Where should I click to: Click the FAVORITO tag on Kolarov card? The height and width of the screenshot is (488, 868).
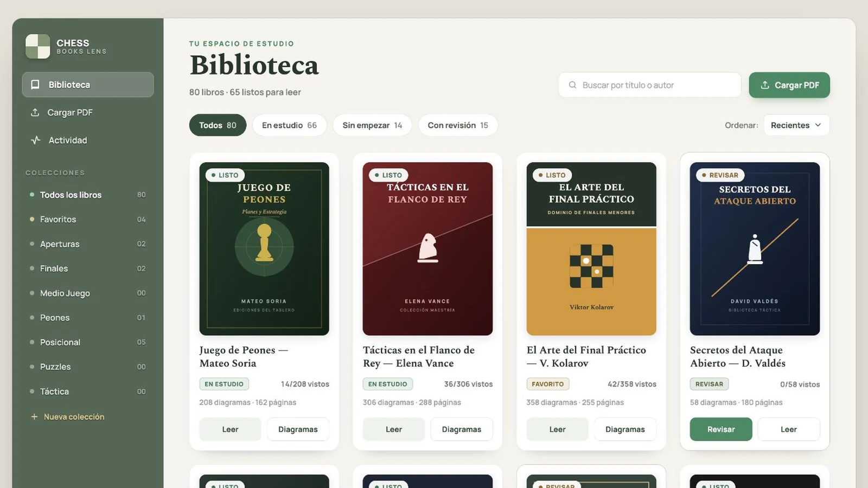coord(548,384)
